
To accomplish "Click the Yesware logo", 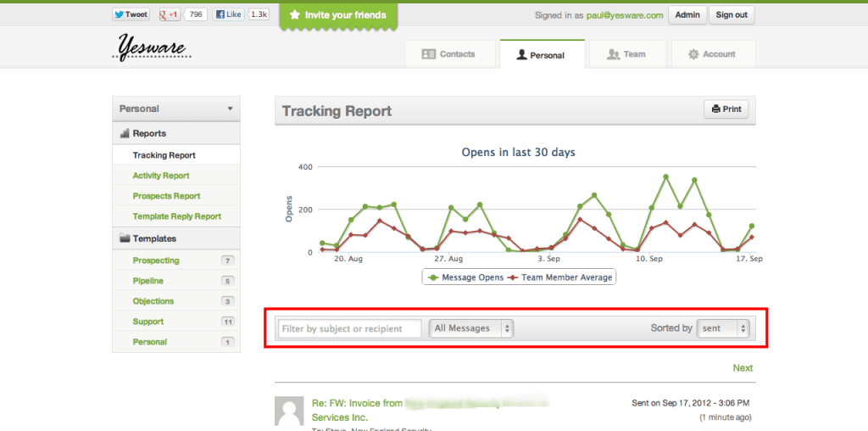I will (x=151, y=48).
